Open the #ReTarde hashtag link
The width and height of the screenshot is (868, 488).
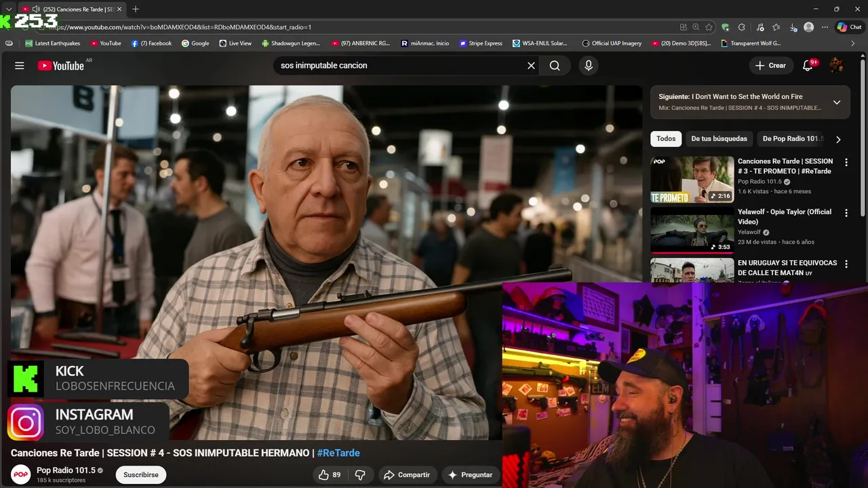coord(338,453)
